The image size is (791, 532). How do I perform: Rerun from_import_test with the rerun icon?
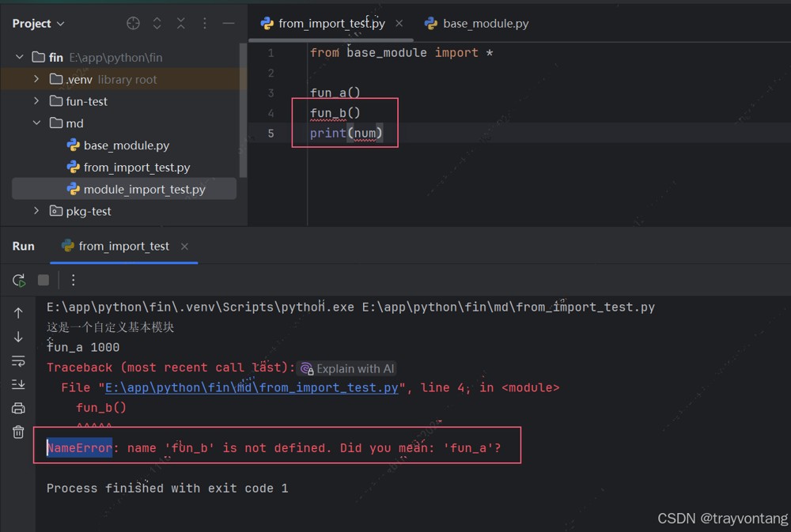(19, 281)
